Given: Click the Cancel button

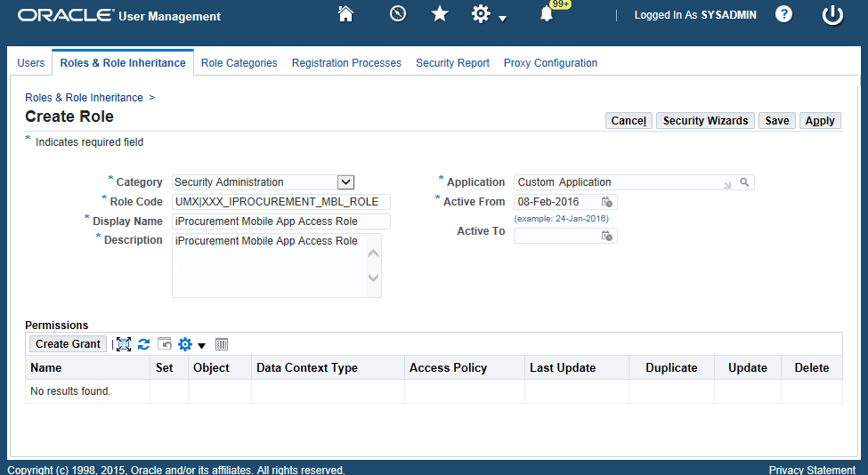Looking at the screenshot, I should (x=629, y=121).
